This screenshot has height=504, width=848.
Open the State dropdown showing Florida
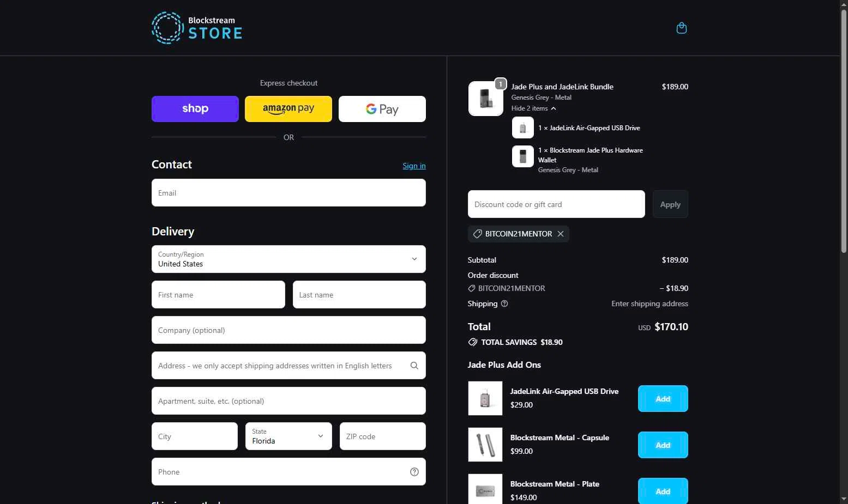tap(288, 436)
